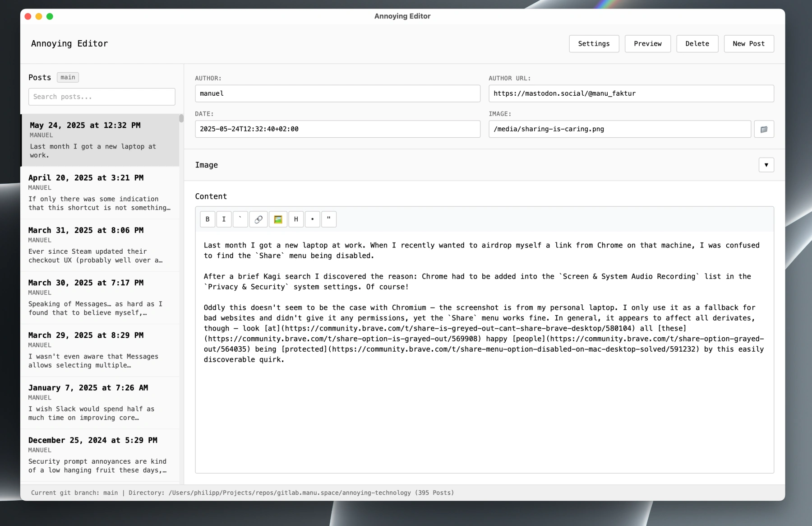Image resolution: width=812 pixels, height=526 pixels.
Task: Insert a bullet list item
Action: pos(312,219)
